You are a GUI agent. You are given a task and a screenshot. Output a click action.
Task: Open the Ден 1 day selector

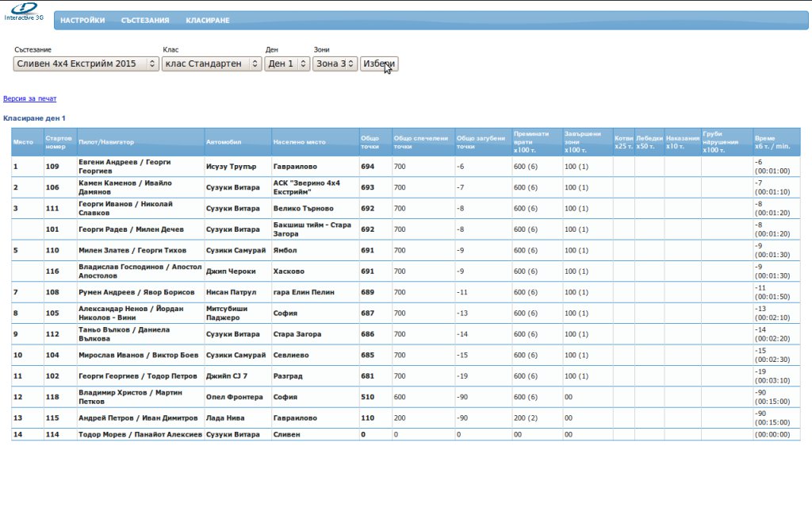click(287, 63)
